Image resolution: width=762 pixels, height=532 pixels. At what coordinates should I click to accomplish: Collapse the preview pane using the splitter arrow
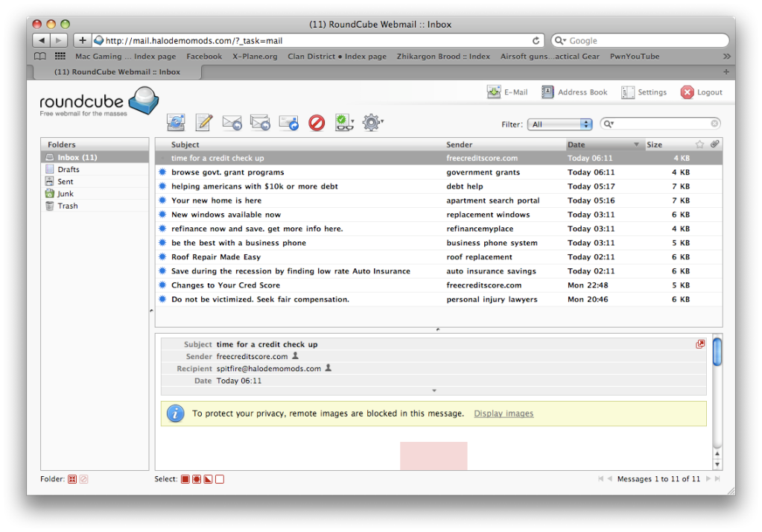pos(438,329)
